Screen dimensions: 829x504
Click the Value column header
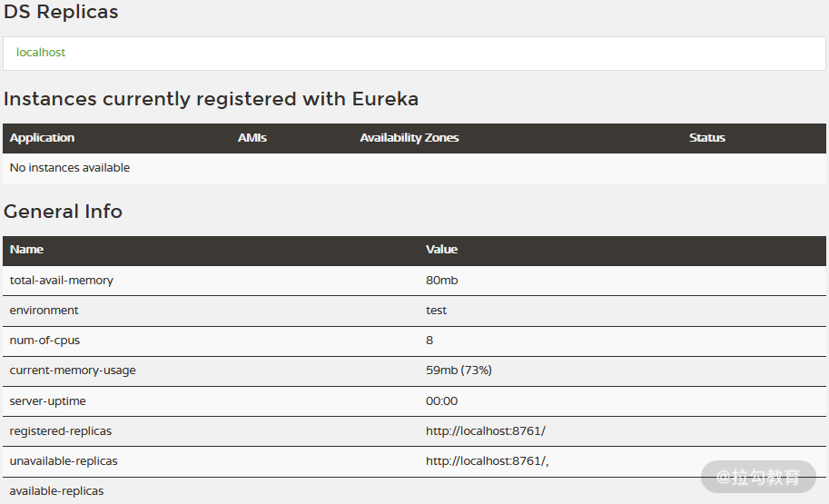(441, 250)
